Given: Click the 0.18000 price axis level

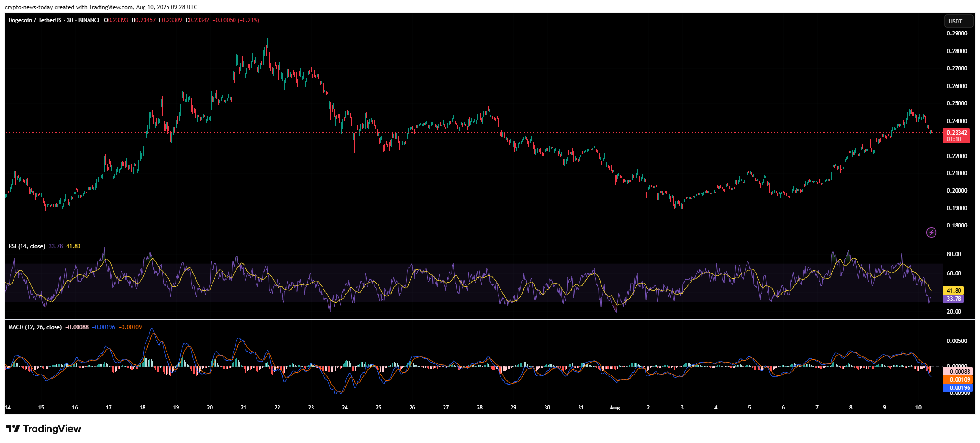Looking at the screenshot, I should pos(957,226).
